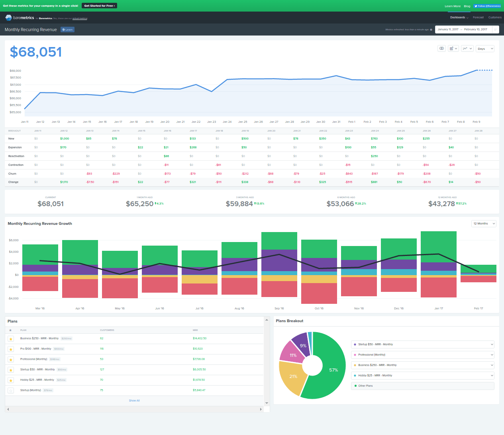This screenshot has width=504, height=435.
Task: Click the Other Plans legend entry
Action: click(x=423, y=386)
